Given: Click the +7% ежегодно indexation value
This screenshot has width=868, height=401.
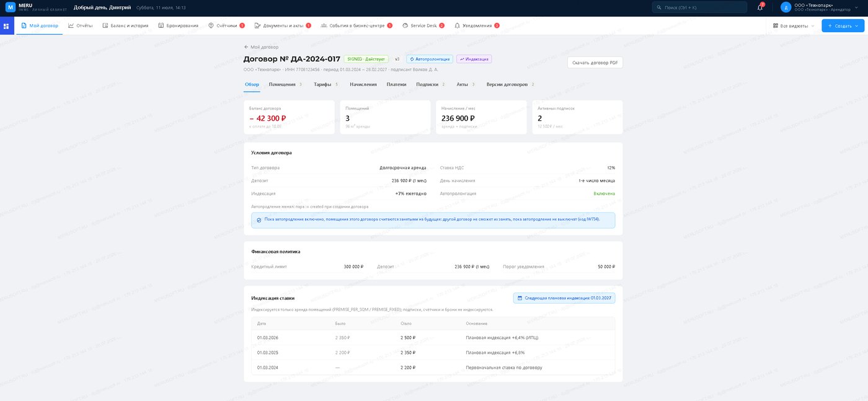Looking at the screenshot, I should [411, 193].
